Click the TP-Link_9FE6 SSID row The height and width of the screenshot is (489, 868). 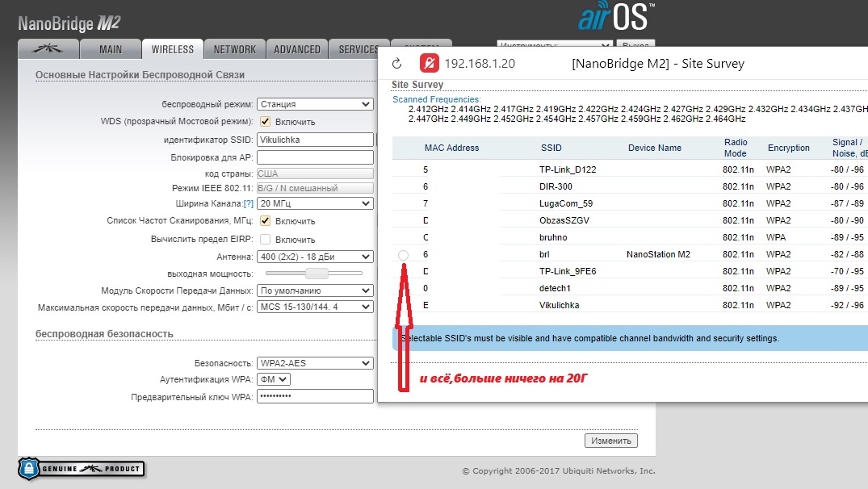(x=567, y=271)
